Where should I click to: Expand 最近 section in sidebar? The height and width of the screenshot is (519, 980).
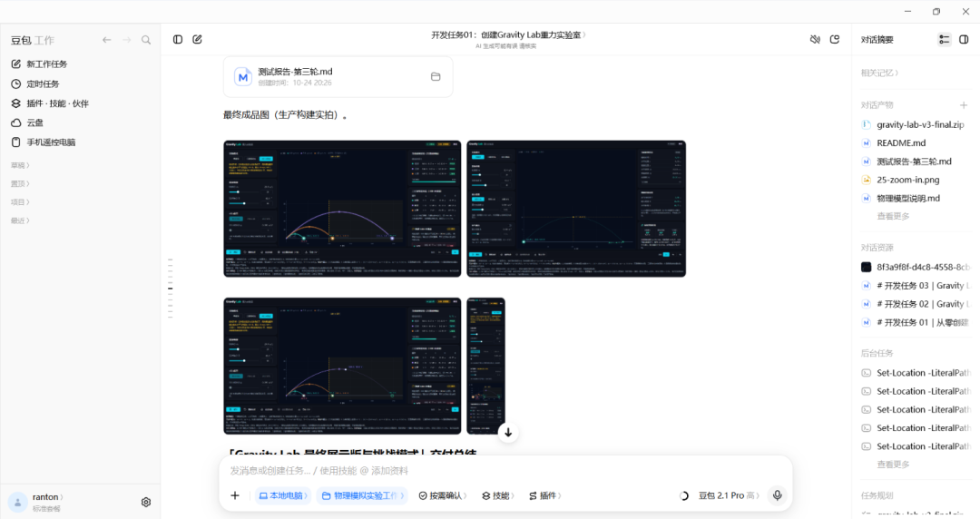click(x=20, y=220)
